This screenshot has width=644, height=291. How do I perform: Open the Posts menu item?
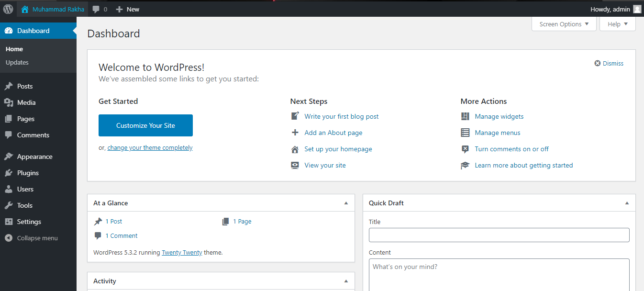click(x=25, y=86)
